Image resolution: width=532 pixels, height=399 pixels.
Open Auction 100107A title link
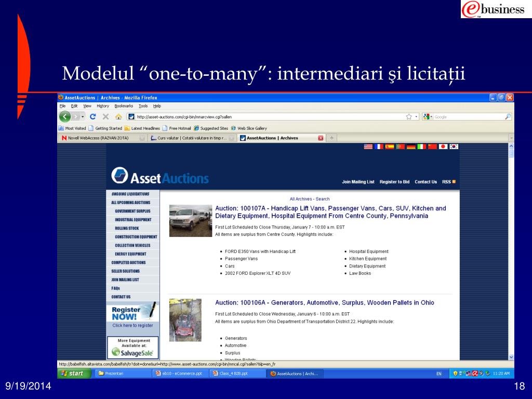[x=330, y=212]
